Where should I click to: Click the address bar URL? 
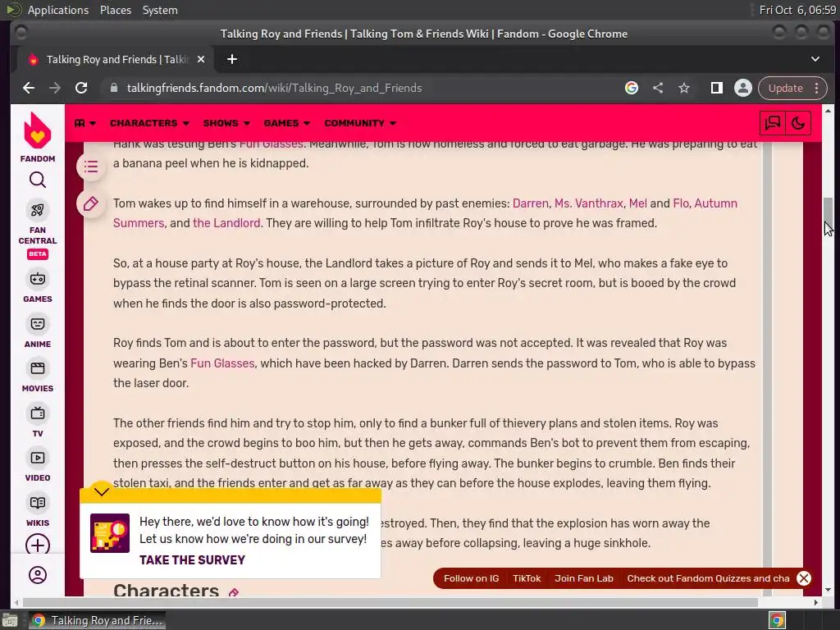pos(274,88)
